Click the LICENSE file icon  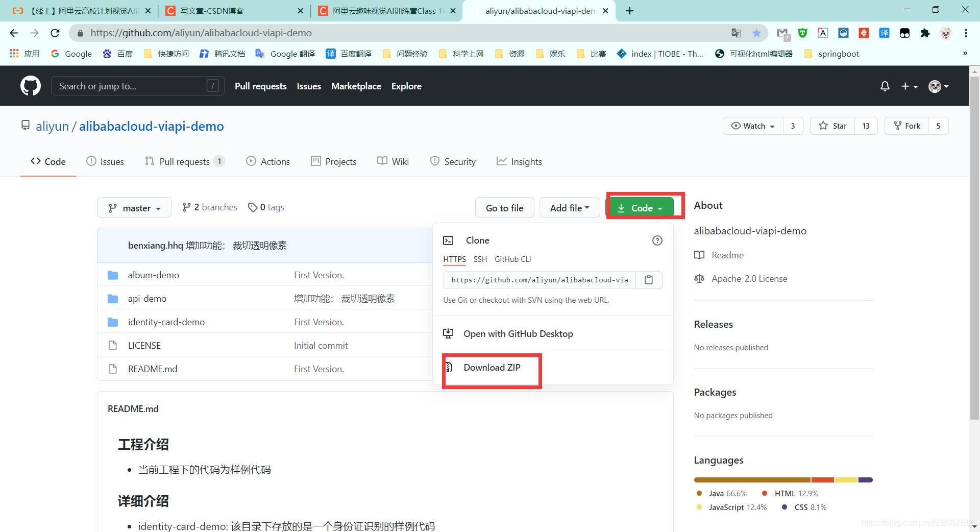pyautogui.click(x=113, y=346)
